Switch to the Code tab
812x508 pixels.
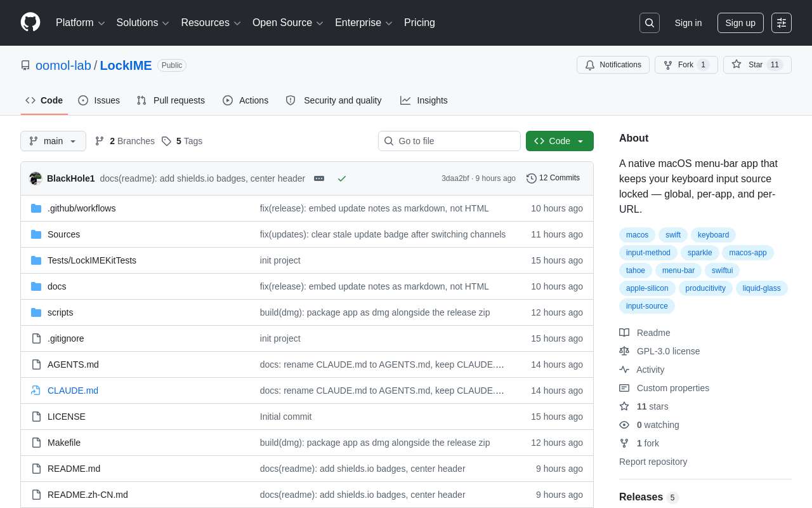point(44,100)
